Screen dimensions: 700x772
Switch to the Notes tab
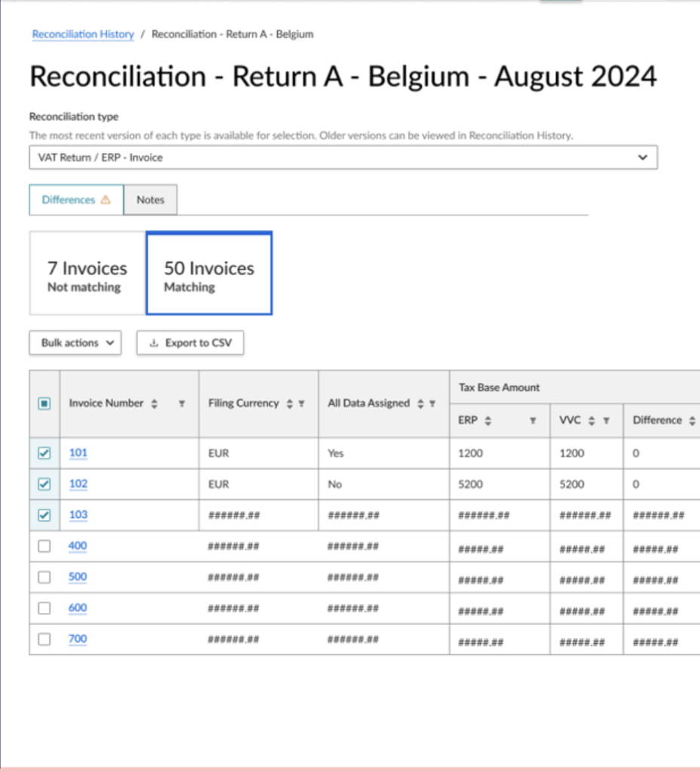click(150, 200)
